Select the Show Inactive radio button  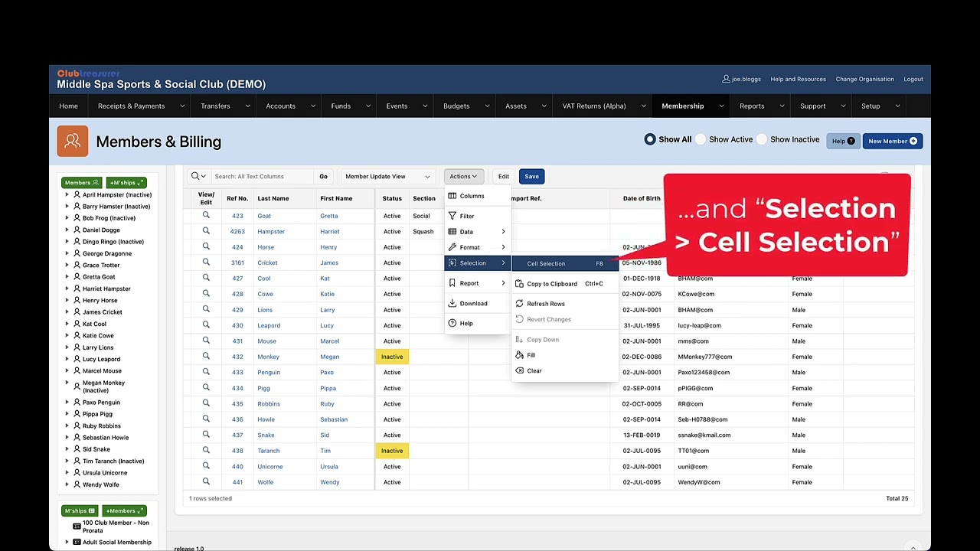click(762, 139)
